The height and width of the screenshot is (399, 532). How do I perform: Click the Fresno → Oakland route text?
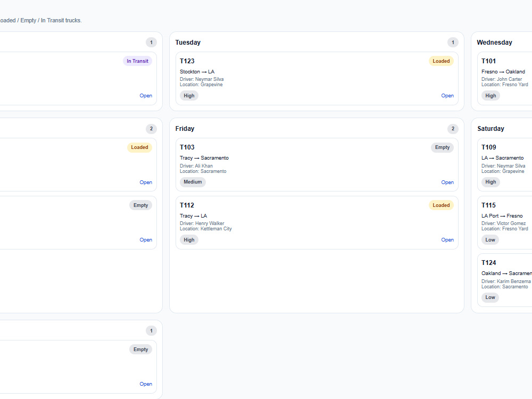(x=503, y=72)
